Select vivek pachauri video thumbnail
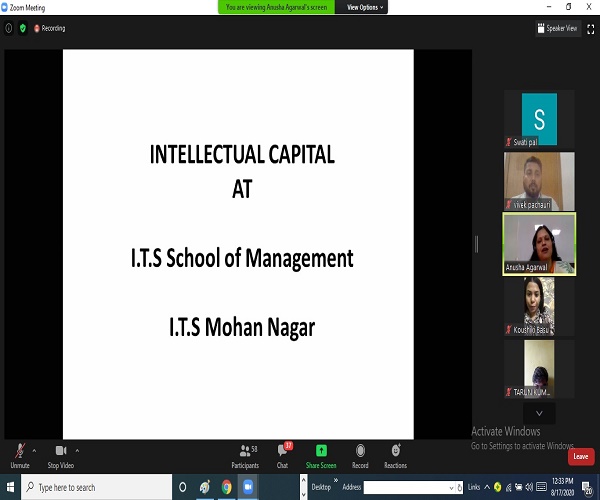Screen dimensions: 600x500 pos(539,181)
